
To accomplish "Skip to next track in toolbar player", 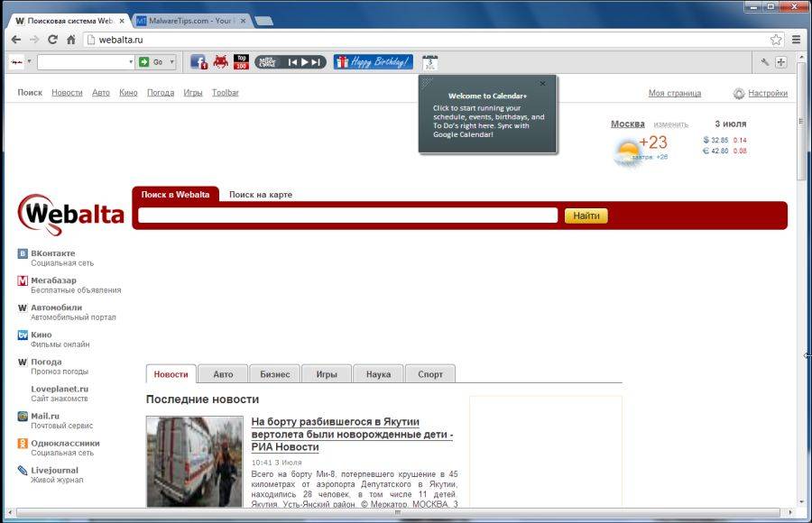I will coord(316,62).
